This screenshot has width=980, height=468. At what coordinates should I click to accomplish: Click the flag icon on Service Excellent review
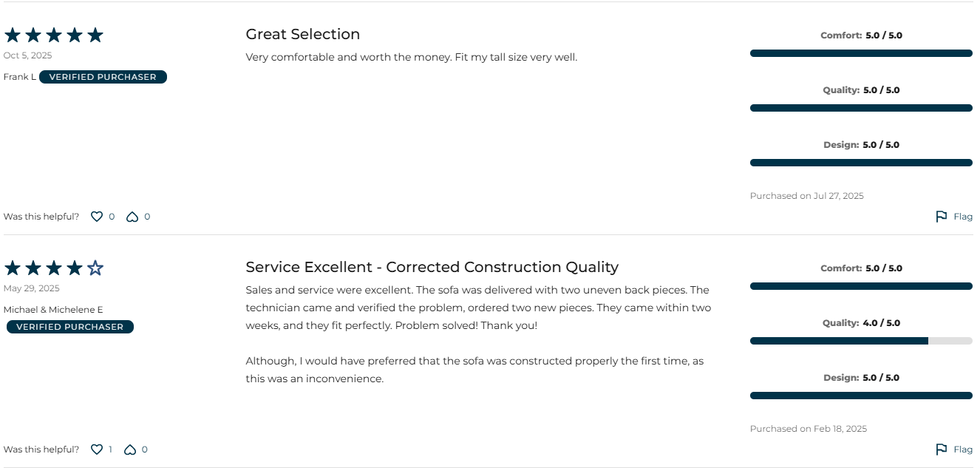click(941, 450)
